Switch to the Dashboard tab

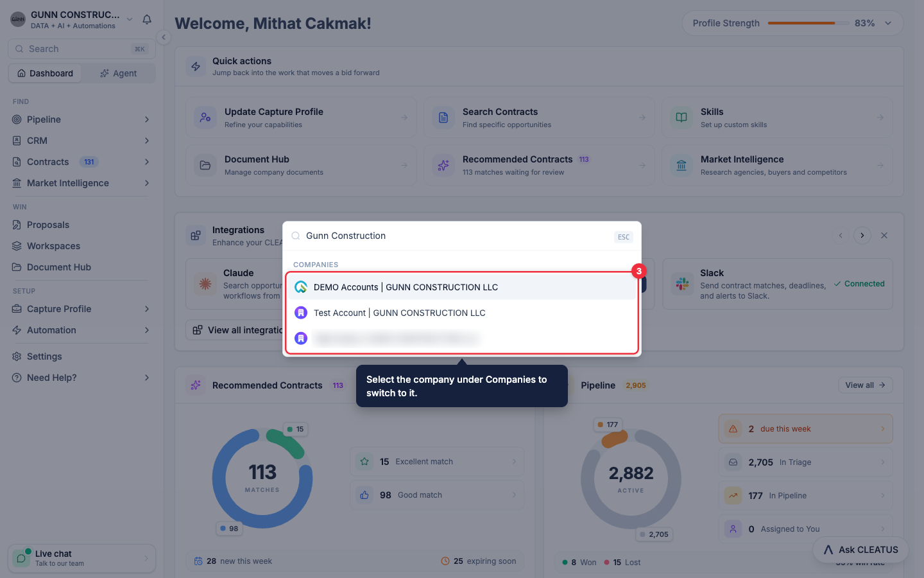46,73
